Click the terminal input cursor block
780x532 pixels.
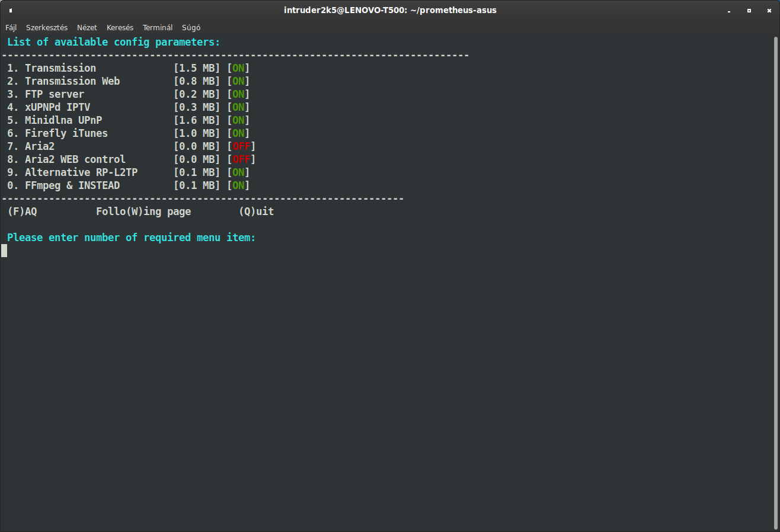(4, 251)
